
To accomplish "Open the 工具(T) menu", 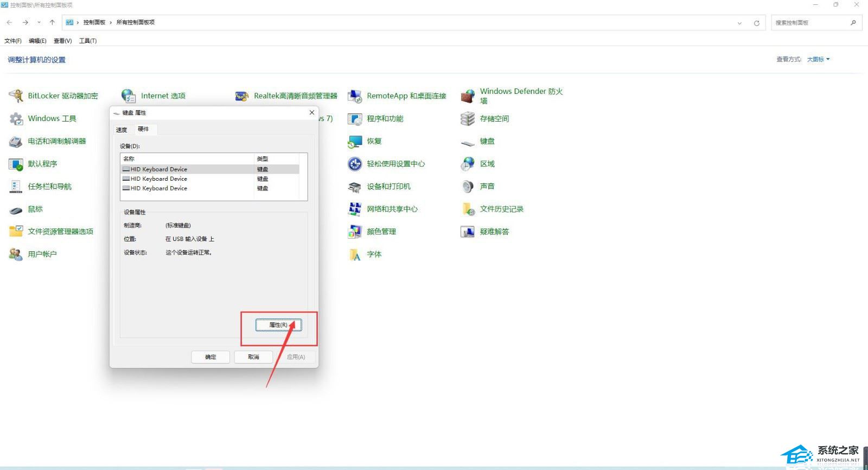I will click(x=88, y=41).
